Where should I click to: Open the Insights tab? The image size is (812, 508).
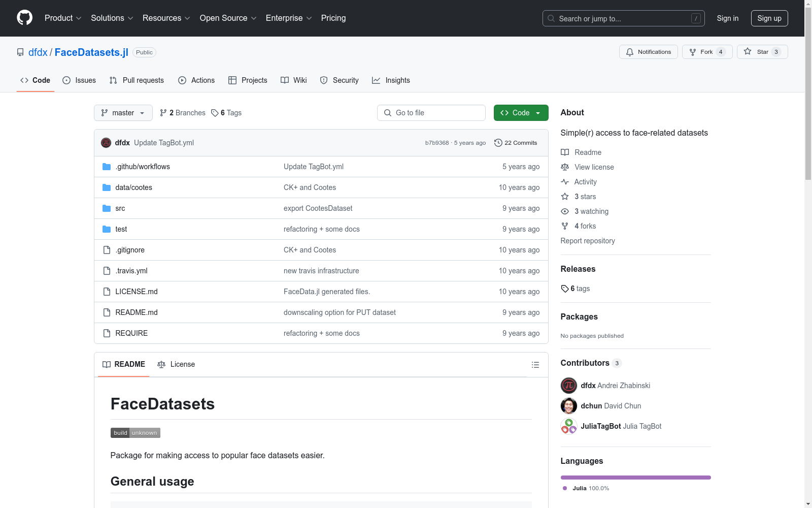tap(391, 80)
